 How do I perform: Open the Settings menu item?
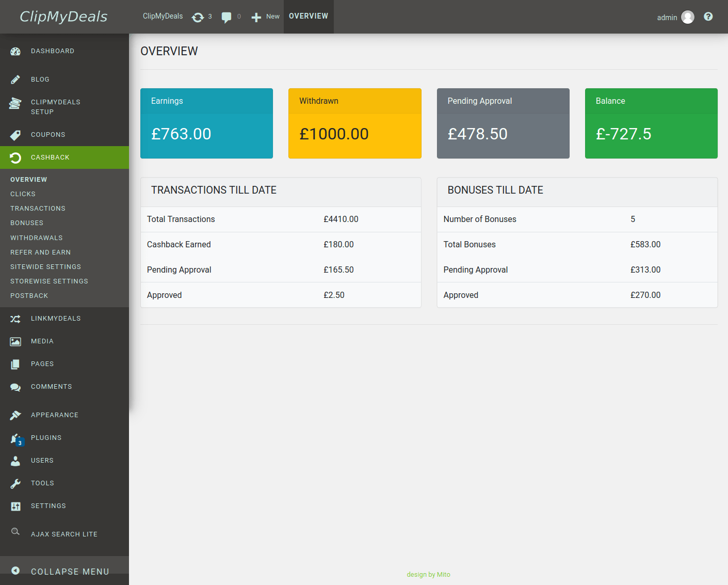point(64,506)
